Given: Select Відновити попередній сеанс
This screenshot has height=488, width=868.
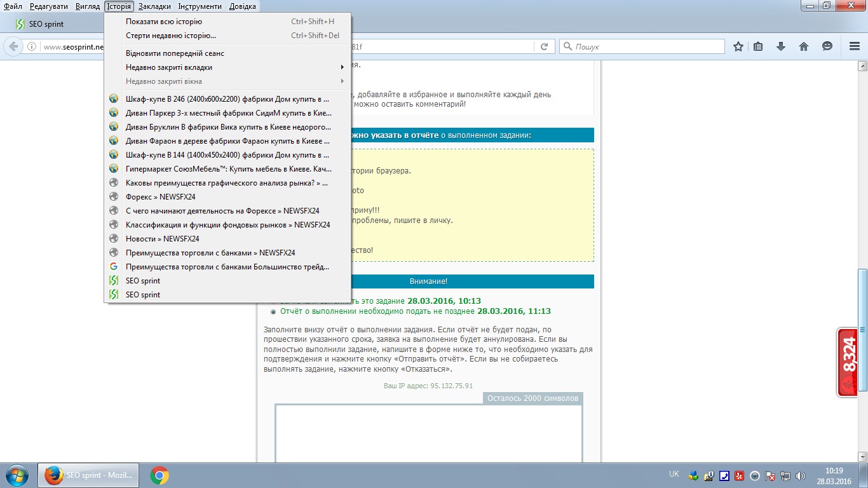Looking at the screenshot, I should click(227, 53).
